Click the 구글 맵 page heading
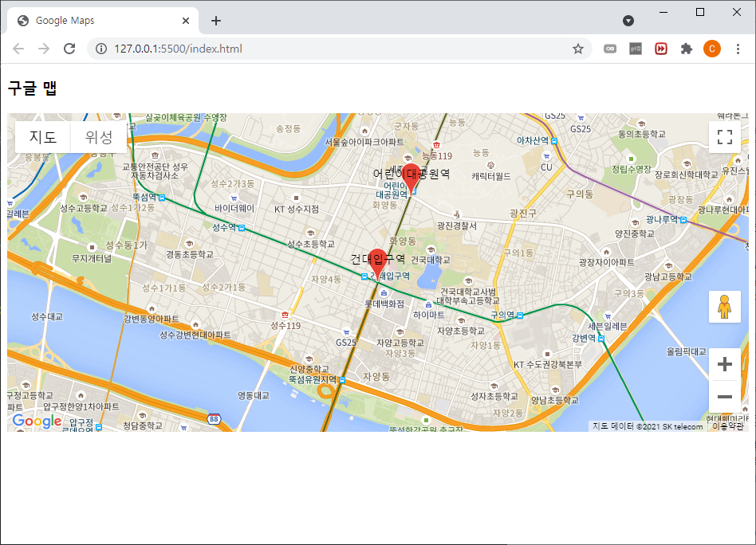Viewport: 756px width, 545px height. [33, 88]
